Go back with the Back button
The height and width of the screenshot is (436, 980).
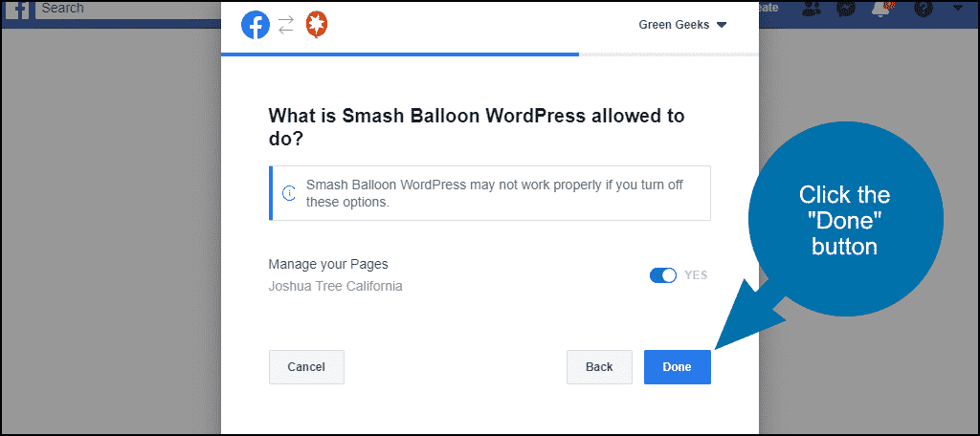point(599,366)
